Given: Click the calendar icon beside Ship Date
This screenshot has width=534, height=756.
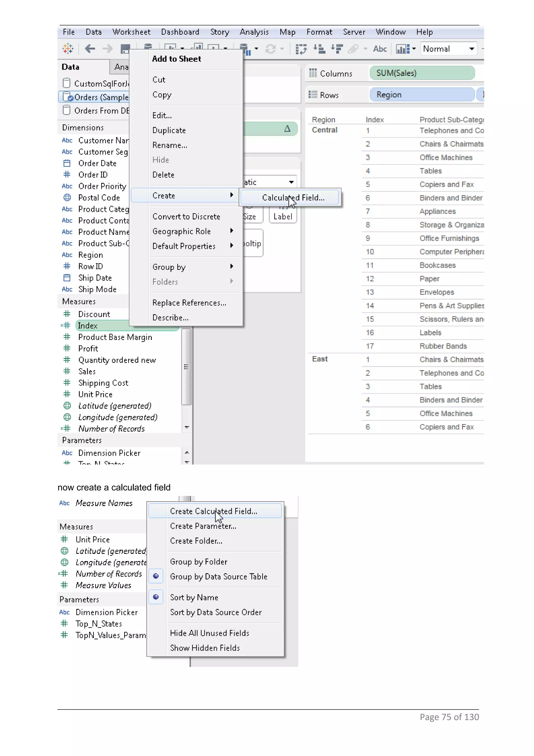Looking at the screenshot, I should point(67,278).
